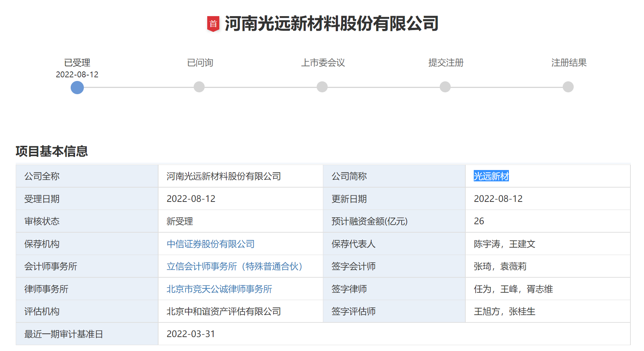Click the 已问询 progress step circle
This screenshot has height=351, width=644.
199,87
